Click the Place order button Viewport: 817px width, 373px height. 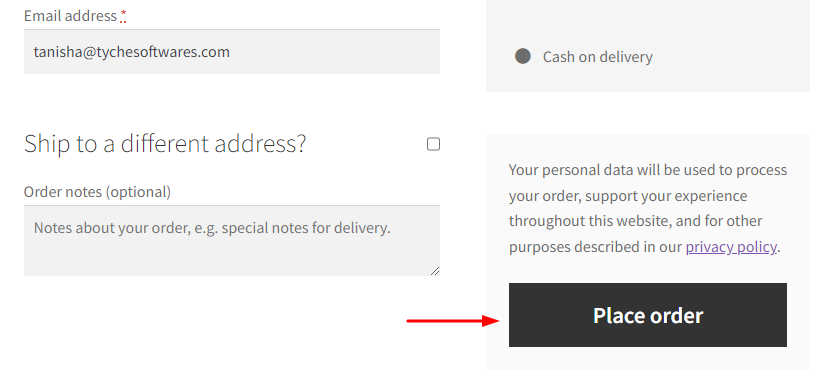click(648, 315)
